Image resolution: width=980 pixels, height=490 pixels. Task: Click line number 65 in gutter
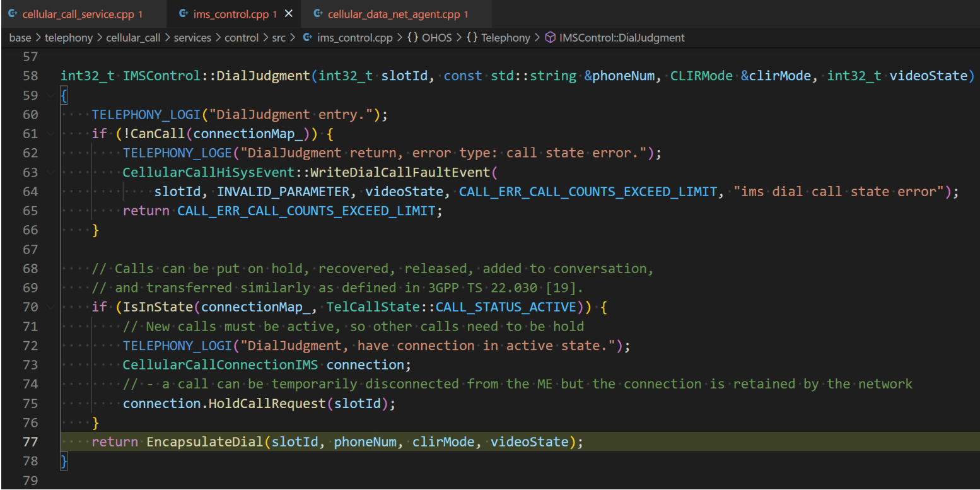point(30,211)
